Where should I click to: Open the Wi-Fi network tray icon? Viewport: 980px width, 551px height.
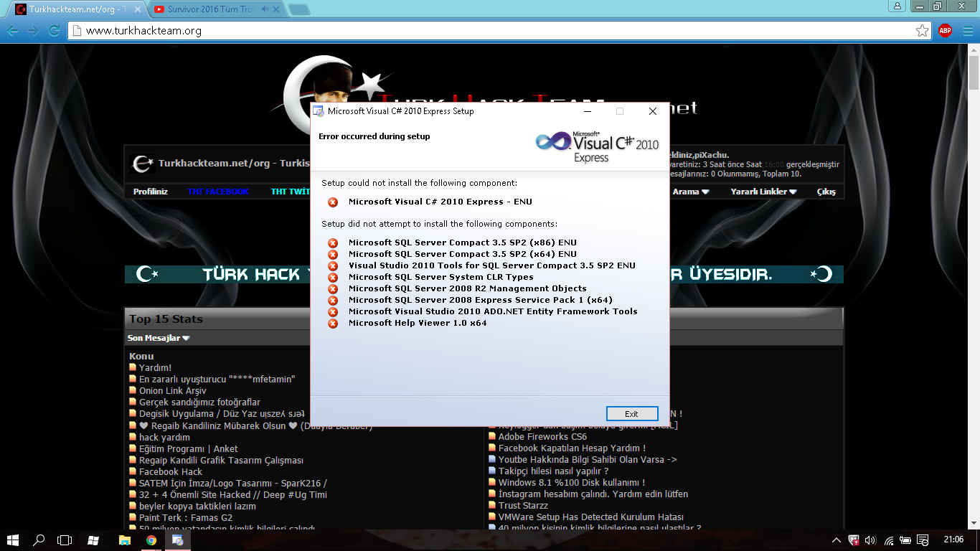(x=889, y=540)
